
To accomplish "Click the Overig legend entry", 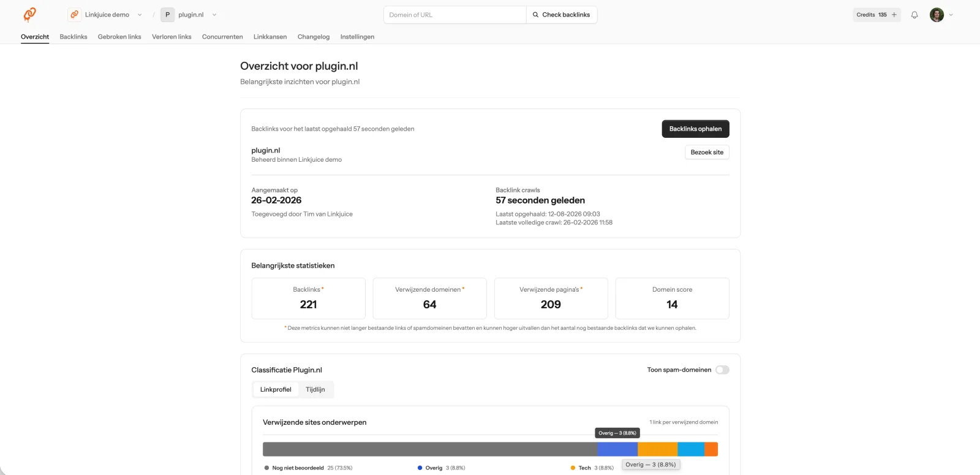I will click(441, 468).
